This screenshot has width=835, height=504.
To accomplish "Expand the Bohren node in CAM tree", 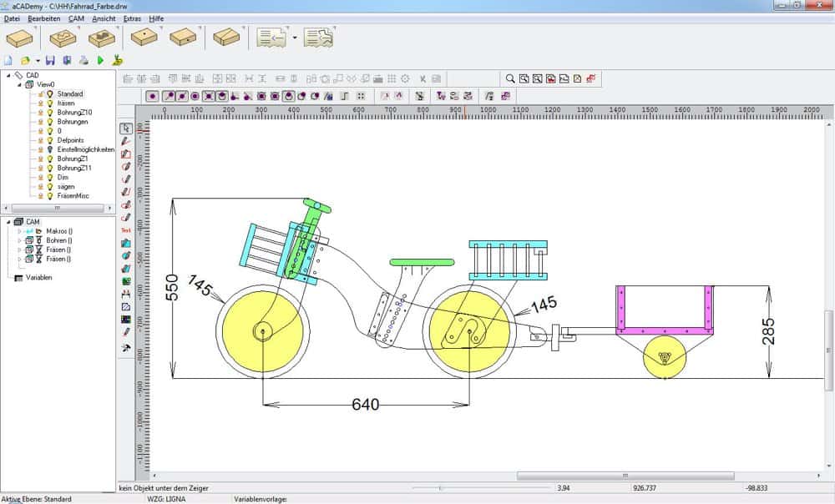I will (x=20, y=240).
